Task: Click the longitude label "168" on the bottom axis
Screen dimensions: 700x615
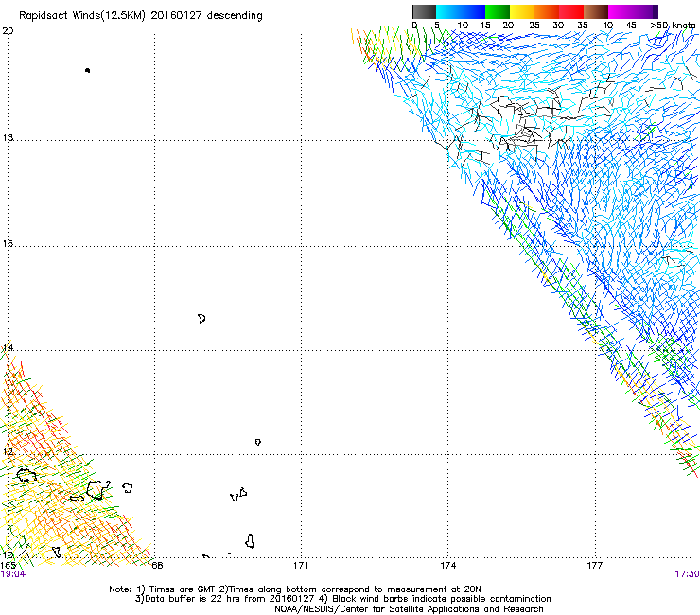Action: pyautogui.click(x=155, y=565)
